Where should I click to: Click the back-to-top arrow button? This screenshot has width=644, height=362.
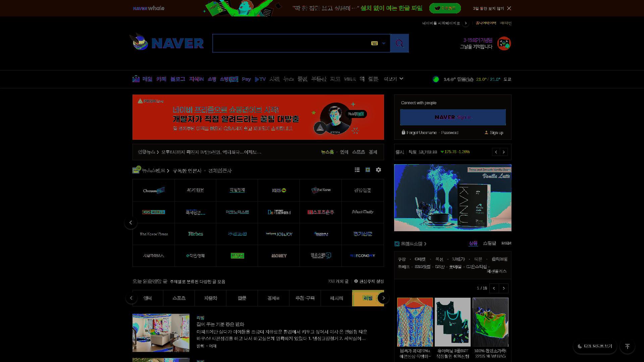(627, 347)
